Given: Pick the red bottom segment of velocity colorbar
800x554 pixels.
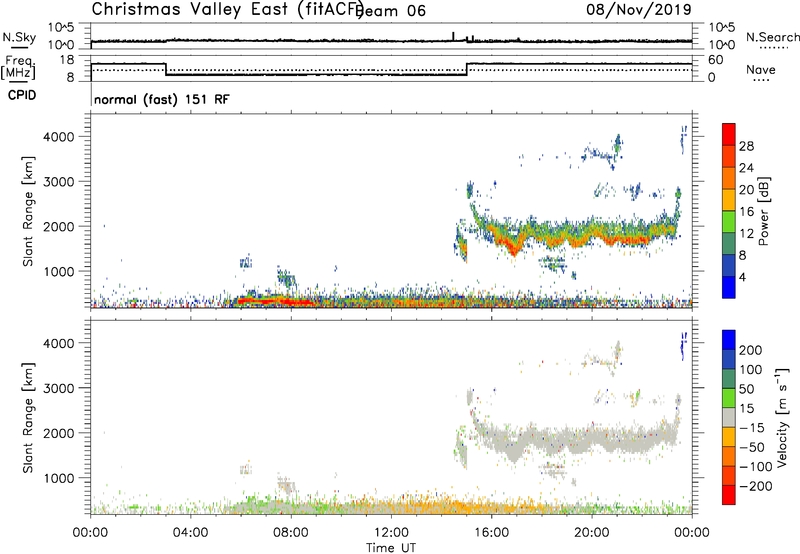Looking at the screenshot, I should coord(729,495).
